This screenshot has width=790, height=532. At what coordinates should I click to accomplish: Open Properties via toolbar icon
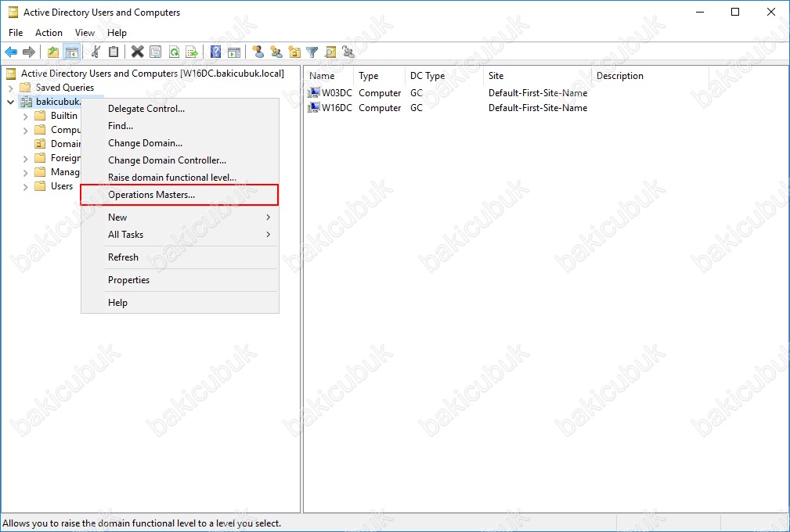tap(156, 52)
